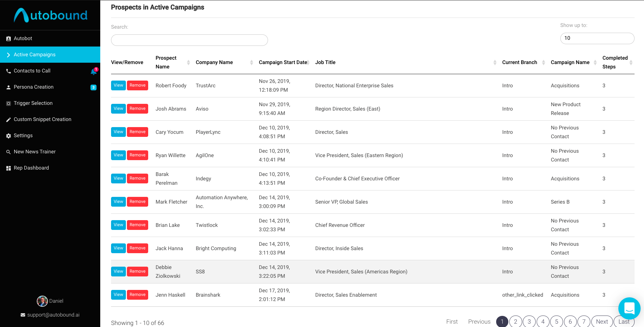Click the Autobound logo
644x327 pixels.
tap(50, 15)
